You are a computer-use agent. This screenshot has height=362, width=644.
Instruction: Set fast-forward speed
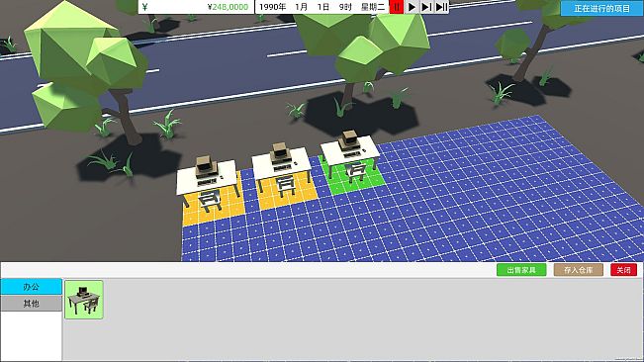(x=426, y=7)
